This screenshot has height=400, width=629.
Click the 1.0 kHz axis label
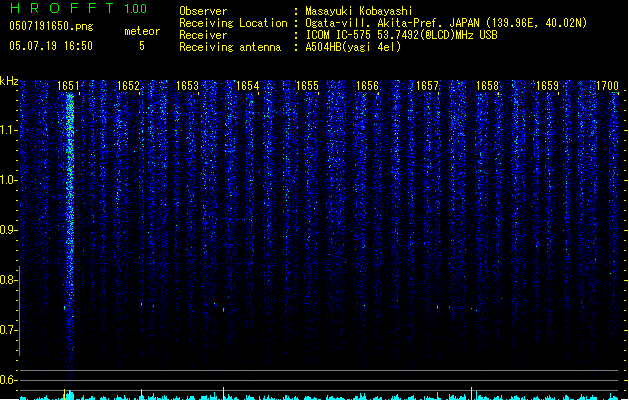coord(8,180)
